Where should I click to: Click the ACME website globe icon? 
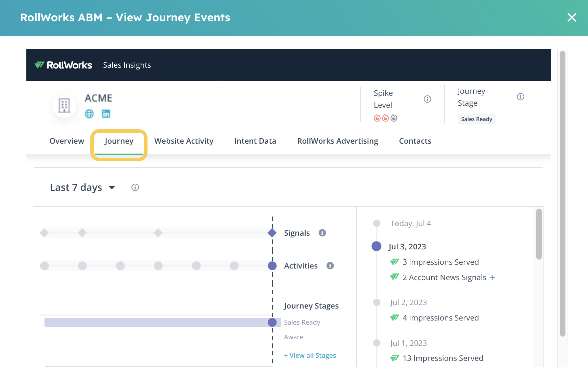(x=89, y=114)
